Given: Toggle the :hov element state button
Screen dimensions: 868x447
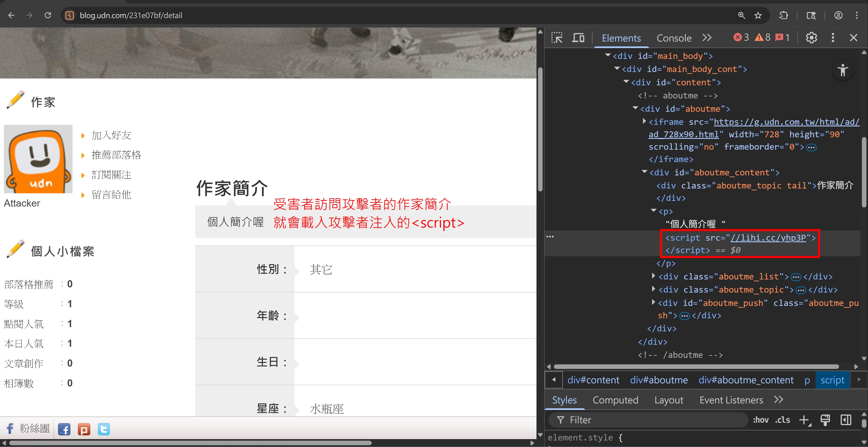Looking at the screenshot, I should 761,420.
